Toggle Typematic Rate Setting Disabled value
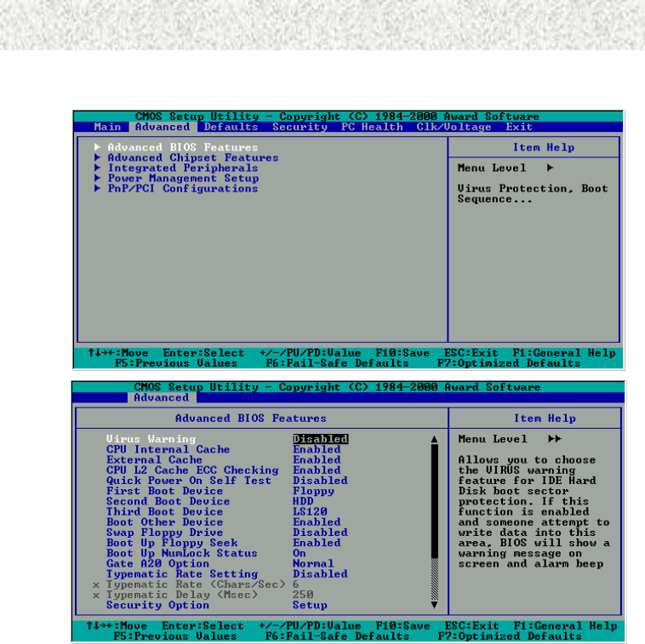The height and width of the screenshot is (644, 645). [x=320, y=573]
